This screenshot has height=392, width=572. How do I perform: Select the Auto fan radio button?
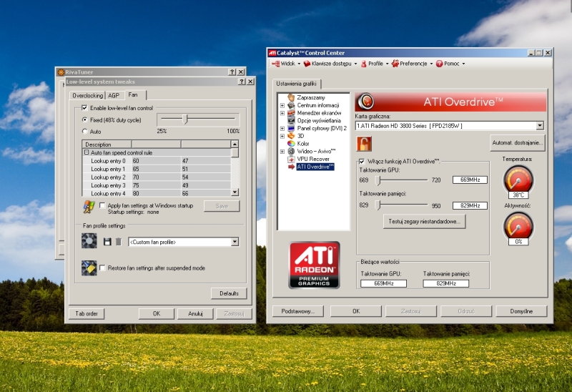point(85,132)
